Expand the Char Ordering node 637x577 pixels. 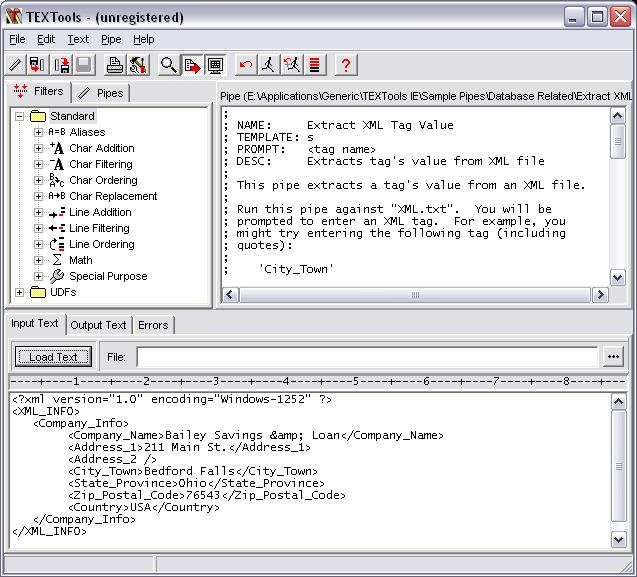point(38,180)
